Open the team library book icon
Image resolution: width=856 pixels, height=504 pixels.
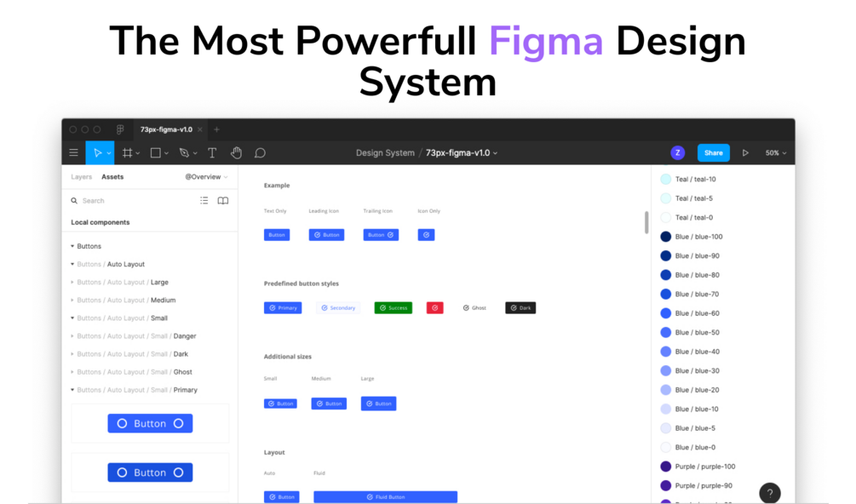(x=223, y=201)
